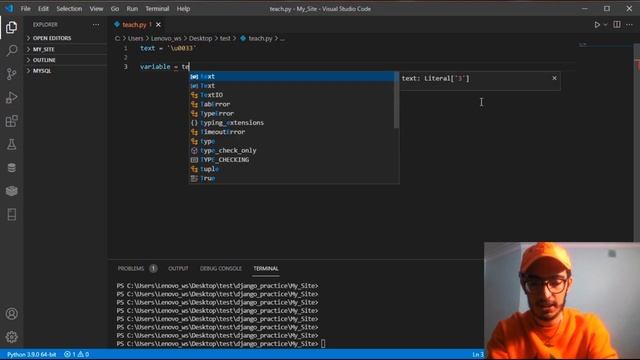Open the Testing flask icon

11,144
